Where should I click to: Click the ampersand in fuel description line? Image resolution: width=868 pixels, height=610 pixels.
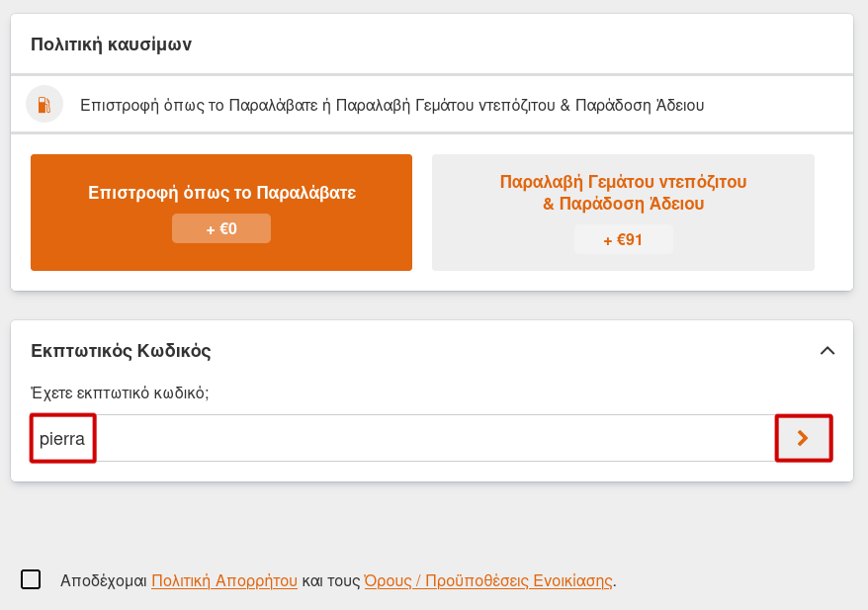[x=566, y=104]
